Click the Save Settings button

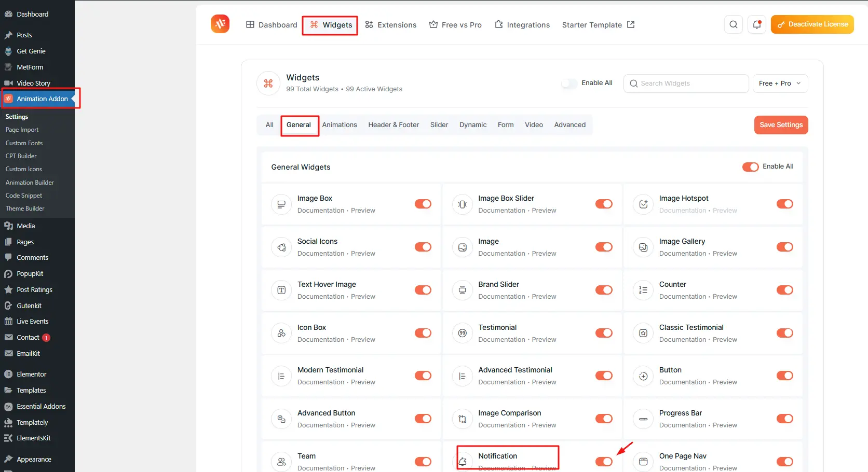pos(781,125)
